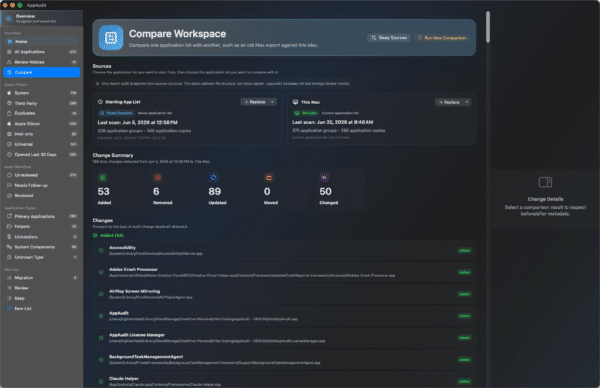Click the Removed summary card icon
This screenshot has width=600, height=388.
click(158, 178)
